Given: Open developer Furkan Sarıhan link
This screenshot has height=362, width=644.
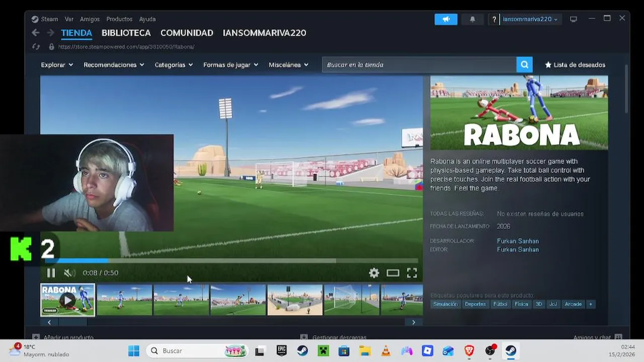Looking at the screenshot, I should click(518, 241).
